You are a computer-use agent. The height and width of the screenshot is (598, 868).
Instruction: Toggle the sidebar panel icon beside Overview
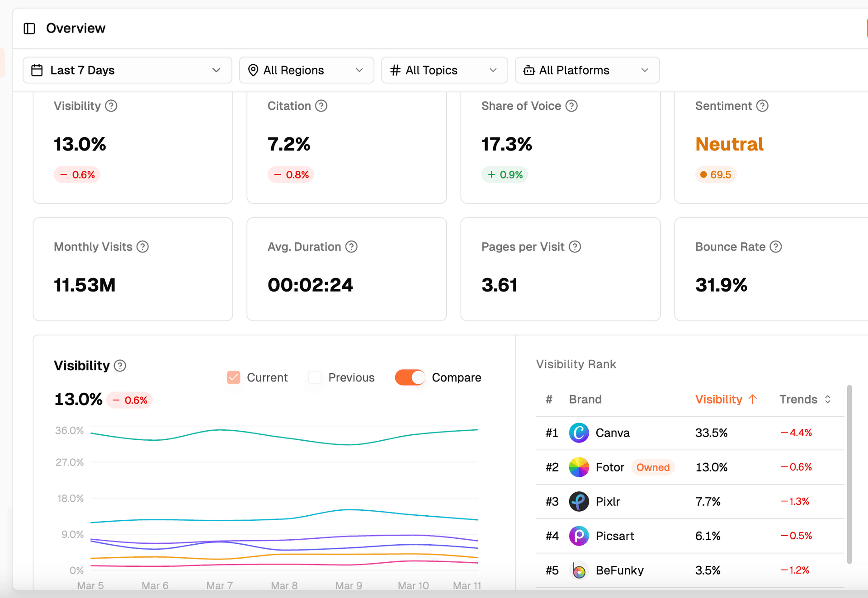[29, 28]
